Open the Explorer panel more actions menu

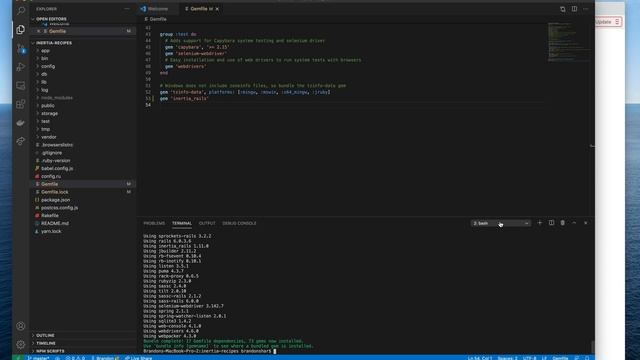click(127, 9)
